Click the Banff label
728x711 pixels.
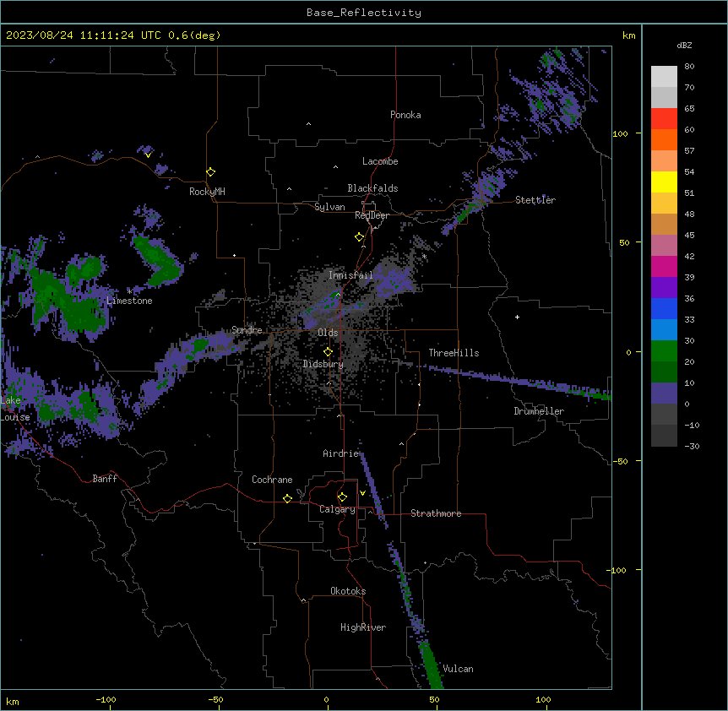(x=105, y=479)
